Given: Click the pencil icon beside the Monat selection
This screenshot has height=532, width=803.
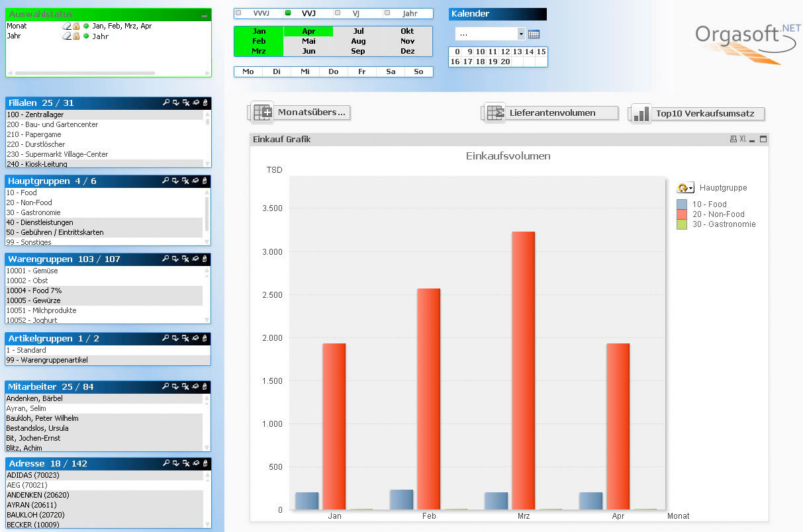Looking at the screenshot, I should (66, 27).
